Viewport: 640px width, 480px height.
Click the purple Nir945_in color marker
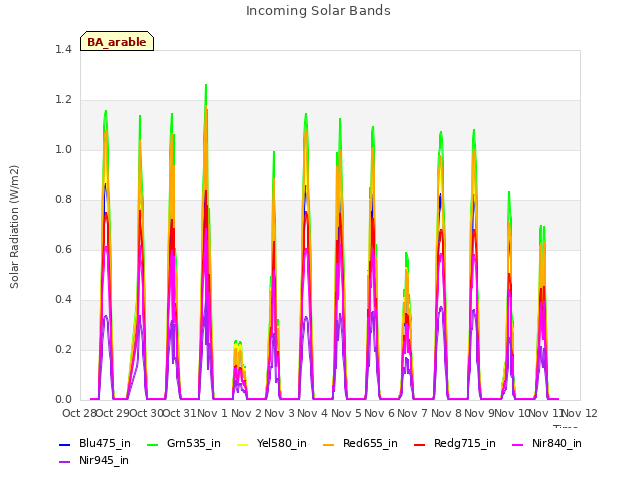[64, 462]
